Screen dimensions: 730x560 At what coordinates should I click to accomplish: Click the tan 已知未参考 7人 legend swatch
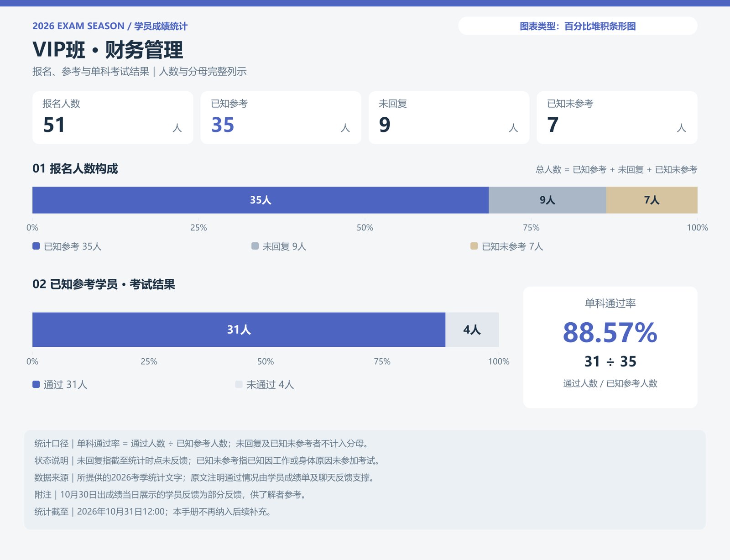(474, 246)
